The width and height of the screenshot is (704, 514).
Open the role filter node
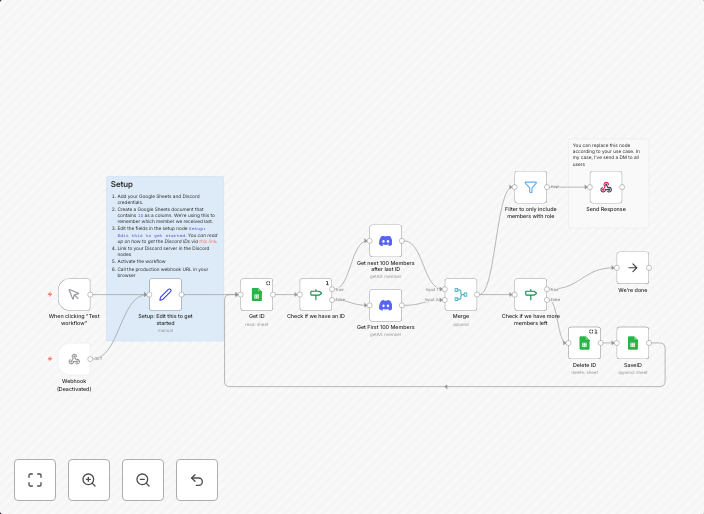(530, 187)
